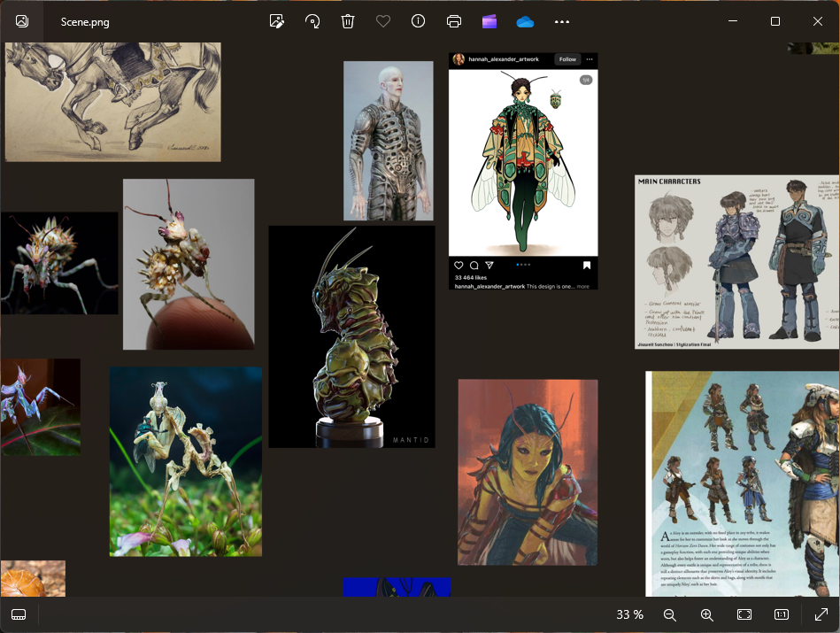Click the share arrow in the Instagram post
This screenshot has width=840, height=633.
tap(489, 266)
